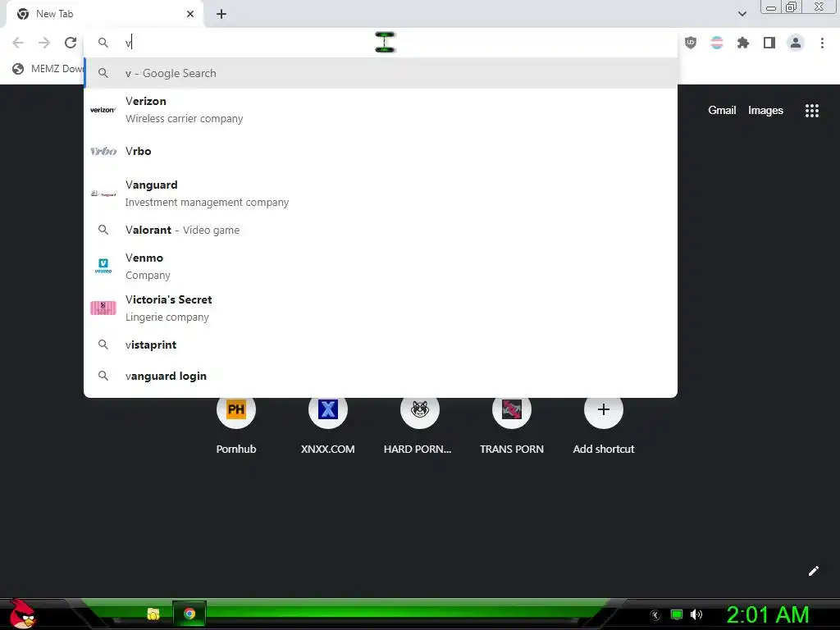Click the forward navigation arrow
Viewport: 840px width, 630px height.
pyautogui.click(x=44, y=43)
